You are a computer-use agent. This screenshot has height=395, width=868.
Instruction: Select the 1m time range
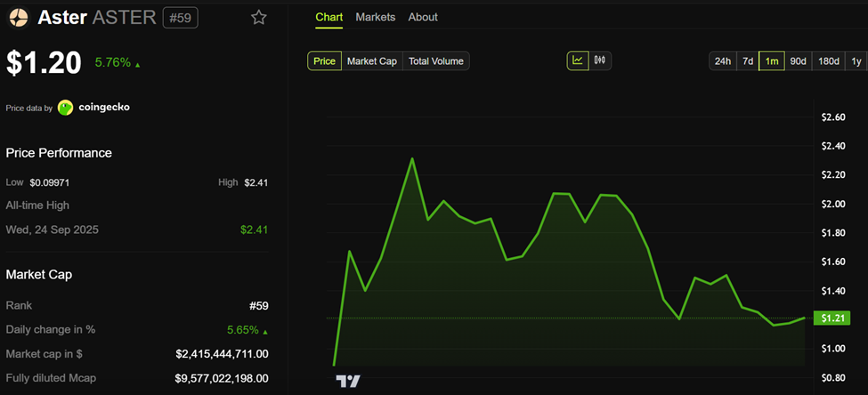(772, 60)
